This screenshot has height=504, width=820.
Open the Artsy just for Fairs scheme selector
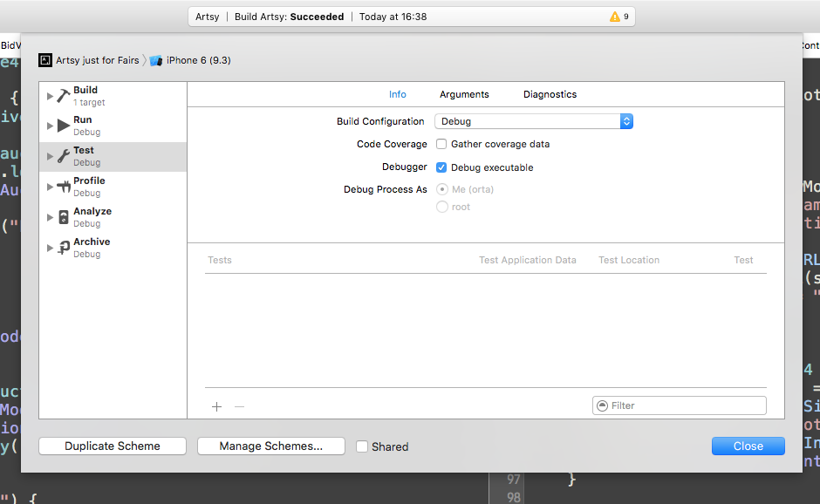pyautogui.click(x=90, y=60)
